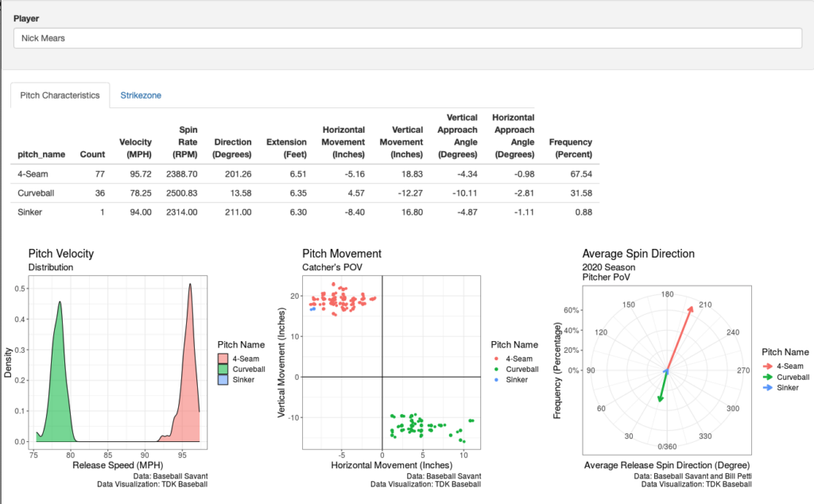The width and height of the screenshot is (814, 504).
Task: Click the 4-Seam red swatch in Pitch Velocity legend
Action: click(223, 359)
